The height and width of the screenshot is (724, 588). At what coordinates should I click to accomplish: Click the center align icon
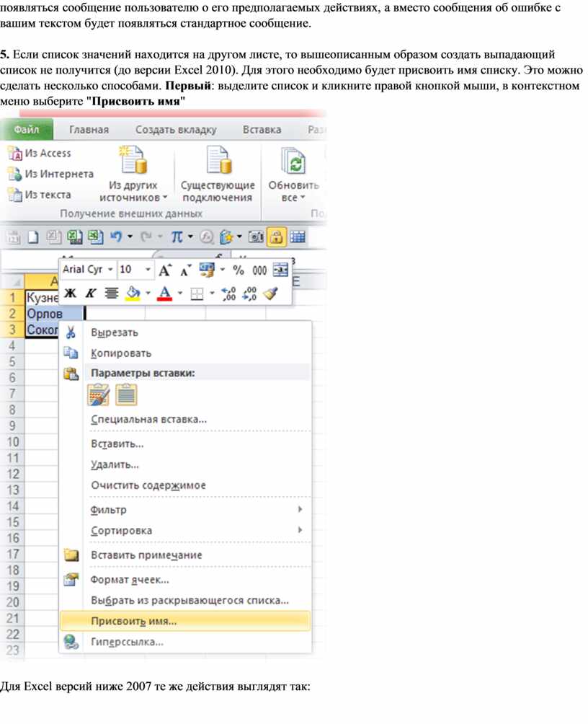pos(111,293)
